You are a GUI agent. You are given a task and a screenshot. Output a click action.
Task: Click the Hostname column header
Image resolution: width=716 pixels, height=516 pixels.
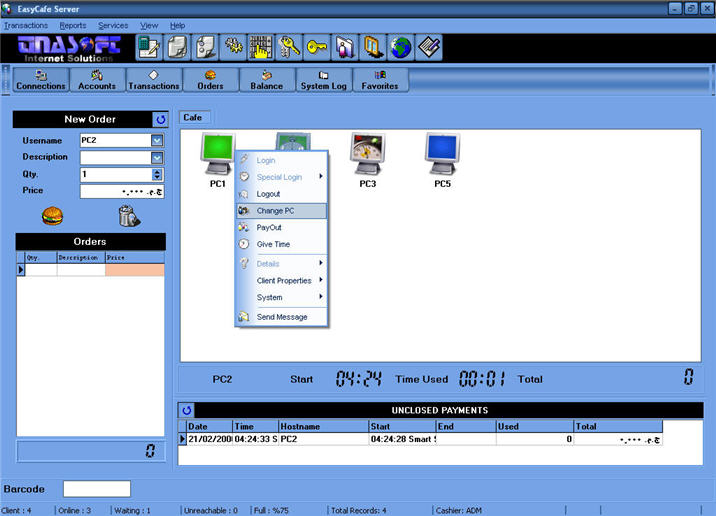coord(323,426)
